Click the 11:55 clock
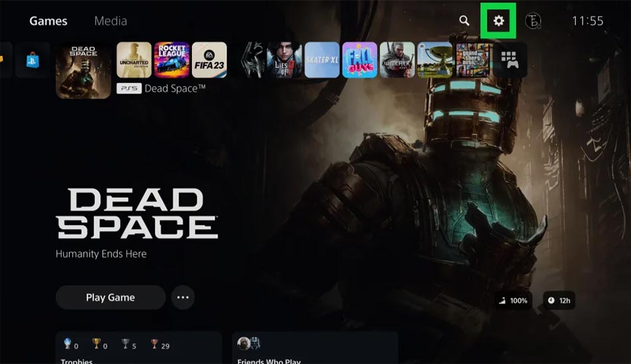 [588, 21]
